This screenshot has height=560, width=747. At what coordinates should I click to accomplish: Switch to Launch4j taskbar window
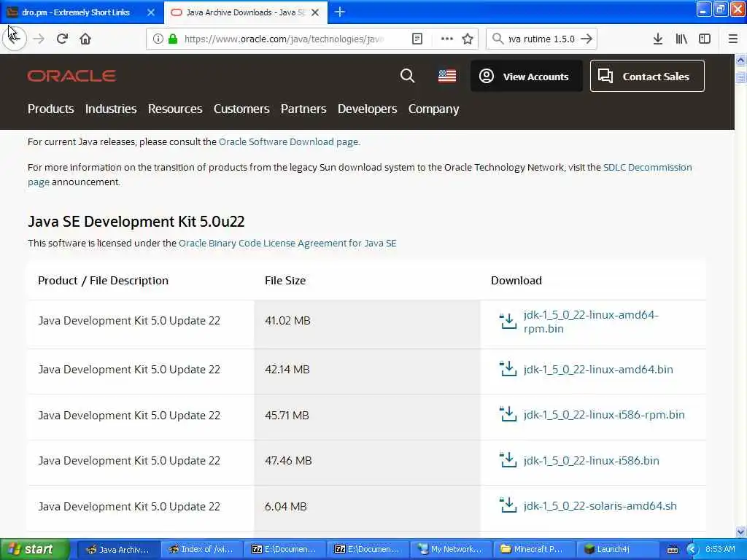coord(616,549)
